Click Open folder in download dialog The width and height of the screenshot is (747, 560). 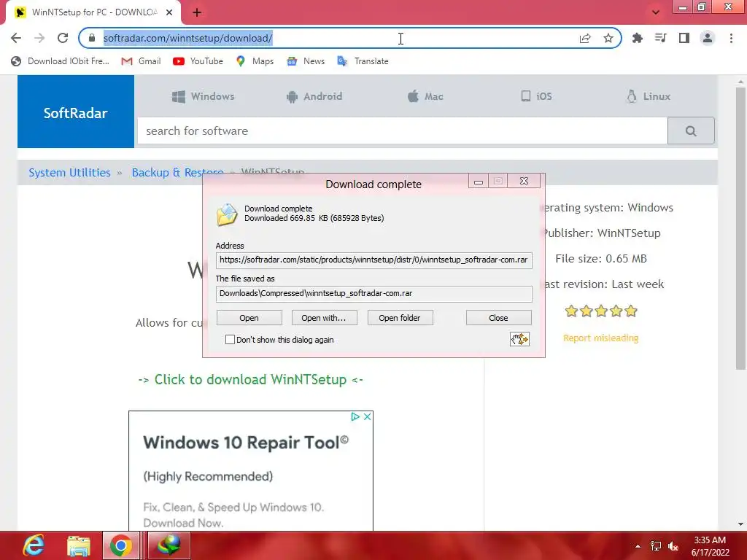click(x=400, y=318)
